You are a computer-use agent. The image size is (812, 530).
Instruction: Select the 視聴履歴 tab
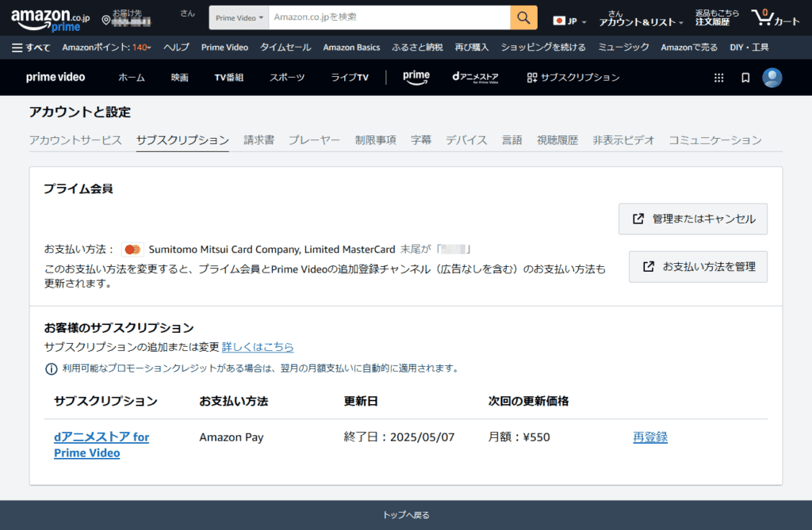click(x=557, y=140)
